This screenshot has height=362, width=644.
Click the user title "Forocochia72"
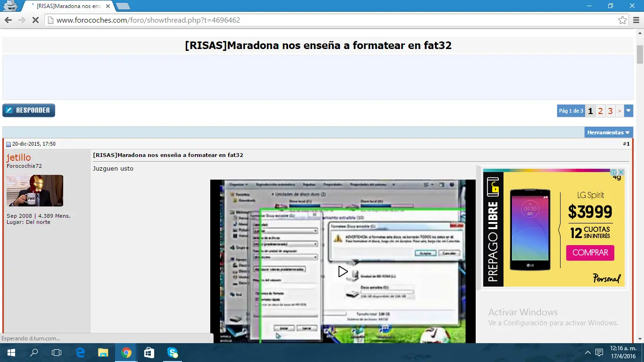click(24, 166)
